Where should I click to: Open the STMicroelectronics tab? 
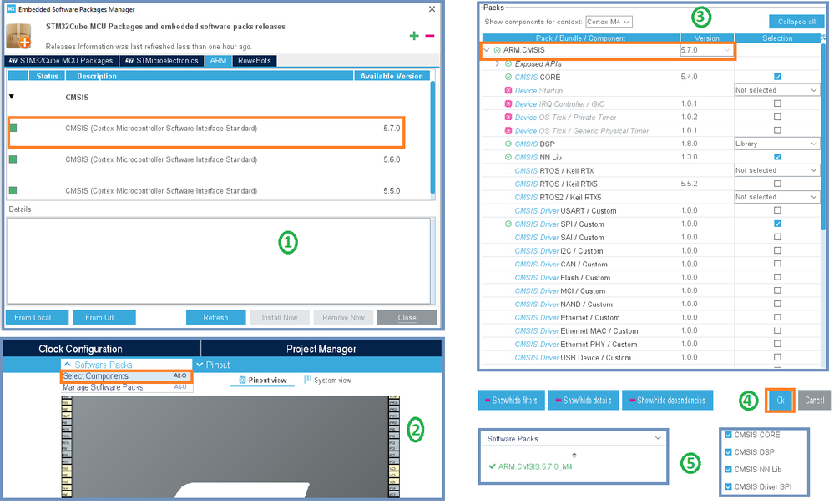(x=162, y=61)
